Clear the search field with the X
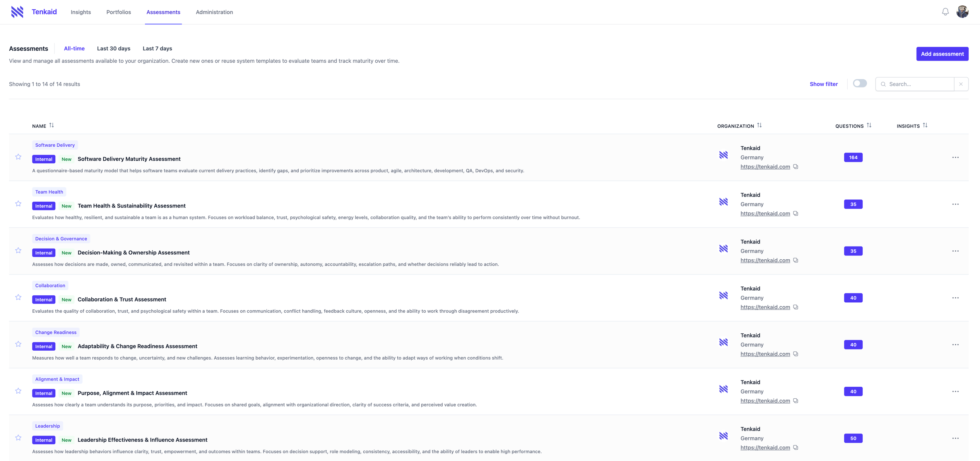This screenshot has width=980, height=461. coord(961,84)
